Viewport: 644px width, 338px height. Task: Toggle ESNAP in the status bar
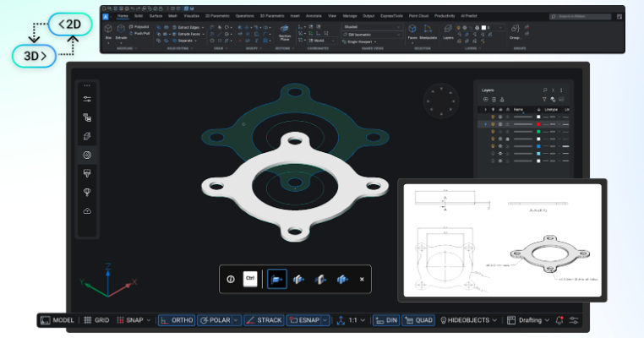304,320
